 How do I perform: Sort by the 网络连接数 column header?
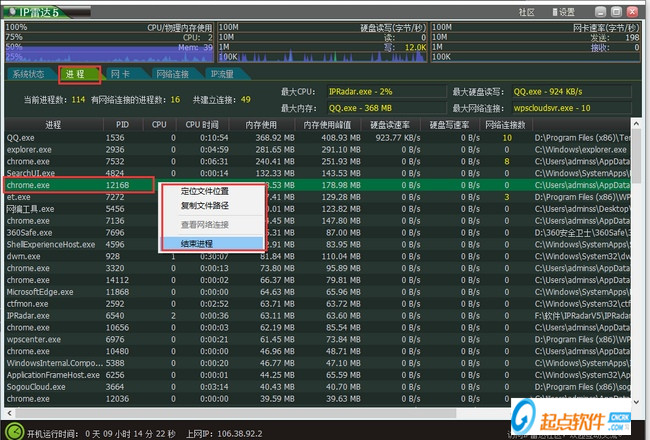tap(503, 125)
